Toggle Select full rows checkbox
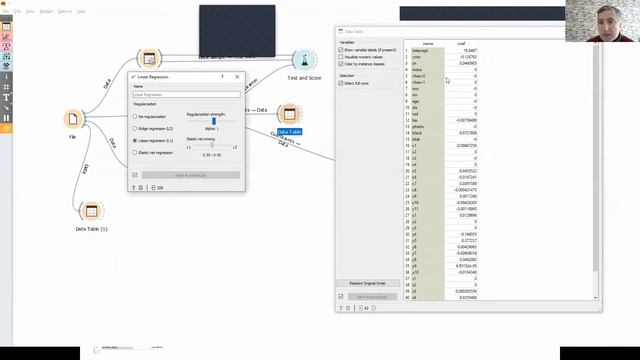Screen dimensions: 640x360 (341, 83)
